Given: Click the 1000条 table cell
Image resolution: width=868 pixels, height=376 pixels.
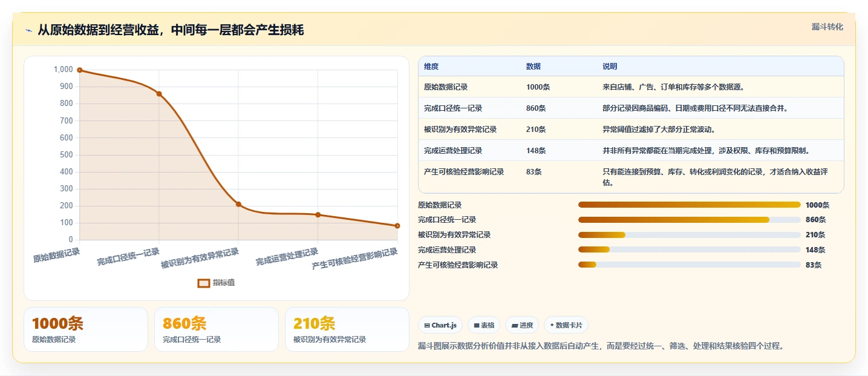Looking at the screenshot, I should (x=538, y=87).
